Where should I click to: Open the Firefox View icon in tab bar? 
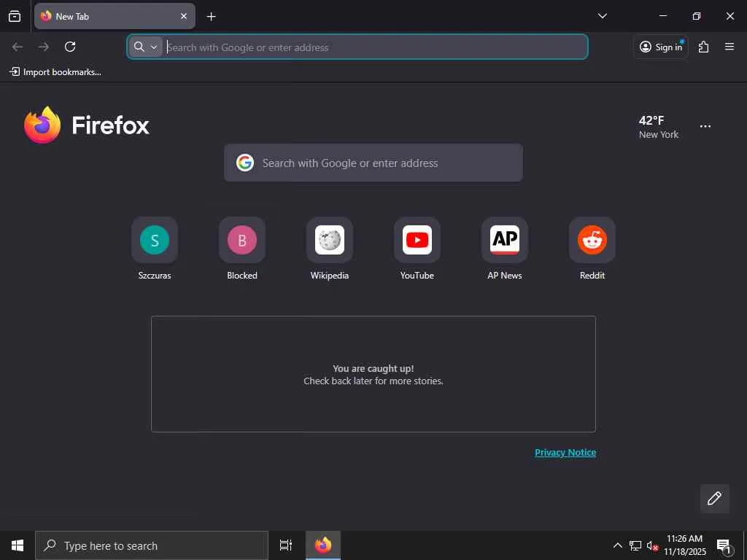(15, 16)
